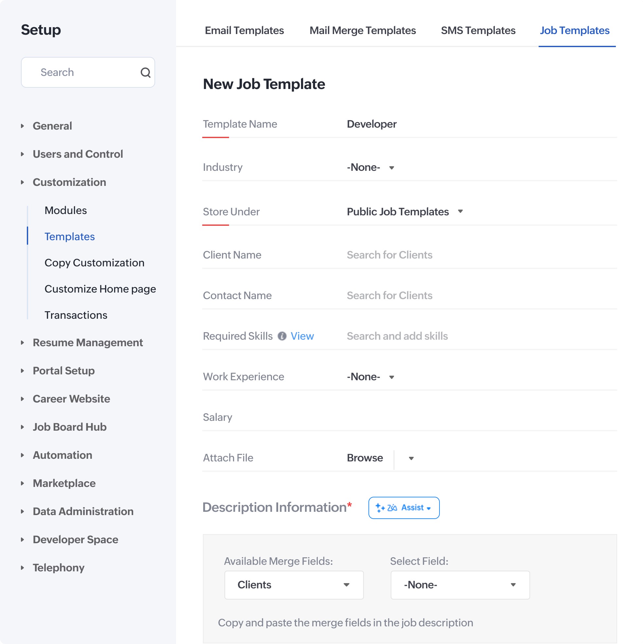This screenshot has height=644, width=644.
Task: Click the Required Skills info icon
Action: [282, 336]
